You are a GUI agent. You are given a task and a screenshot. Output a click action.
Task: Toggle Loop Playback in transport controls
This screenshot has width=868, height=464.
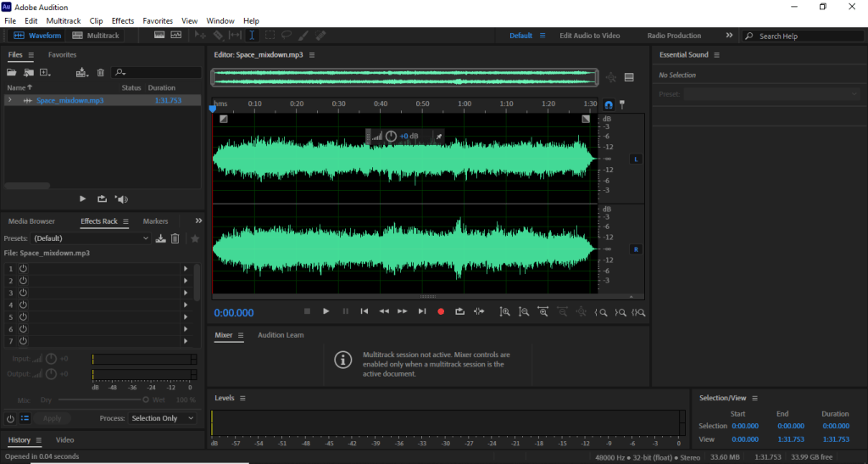coord(459,311)
